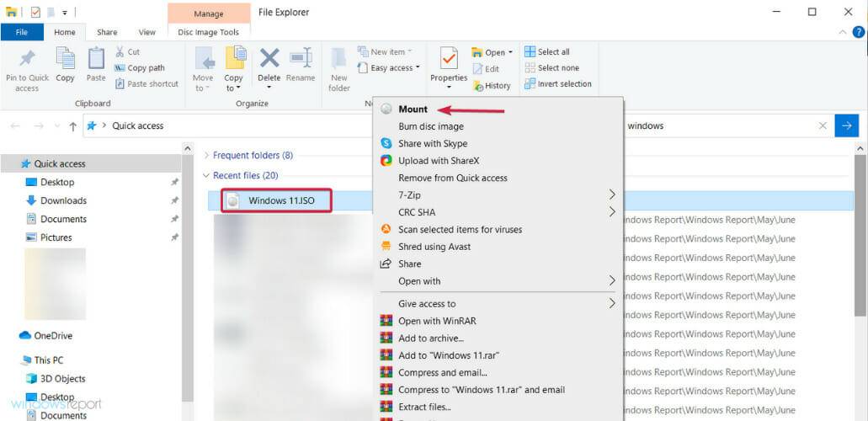The width and height of the screenshot is (868, 421).
Task: Click Select none in ribbon
Action: pos(552,67)
